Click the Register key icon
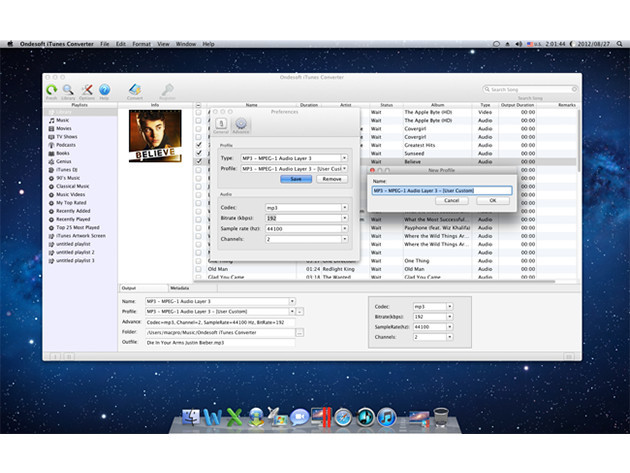The width and height of the screenshot is (630, 473). point(167,90)
